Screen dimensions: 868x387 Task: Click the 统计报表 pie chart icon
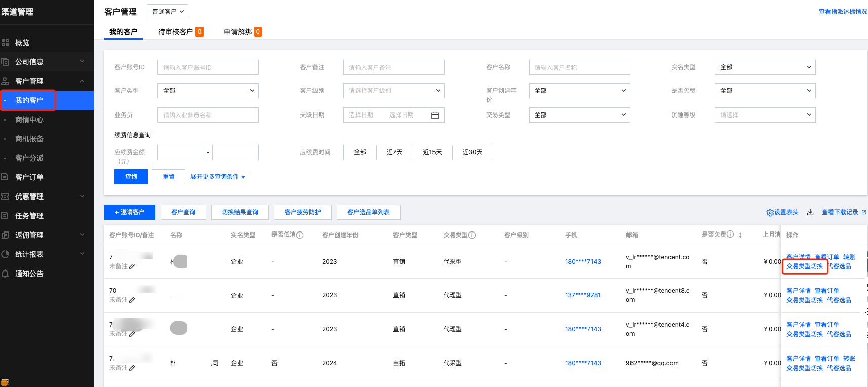click(x=5, y=254)
